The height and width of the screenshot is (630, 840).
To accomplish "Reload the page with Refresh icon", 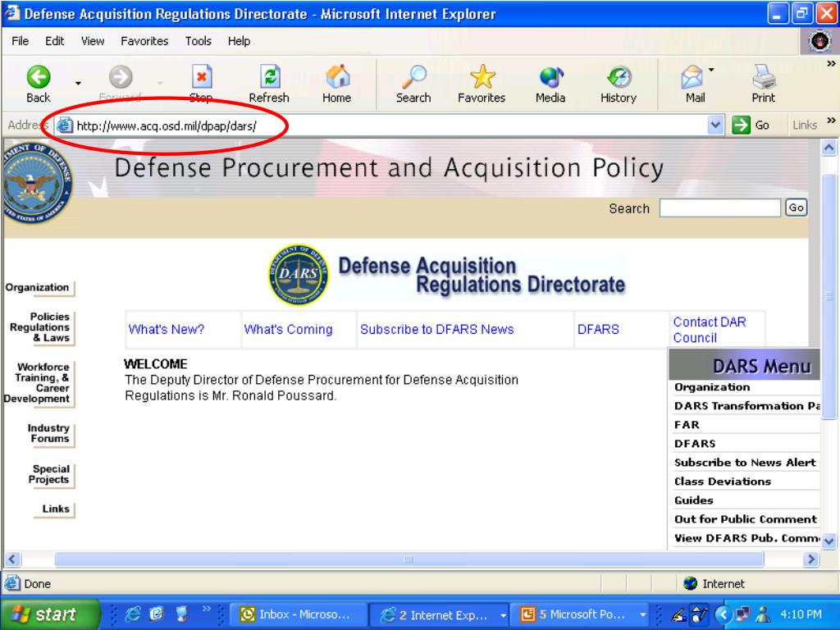I will (x=269, y=77).
